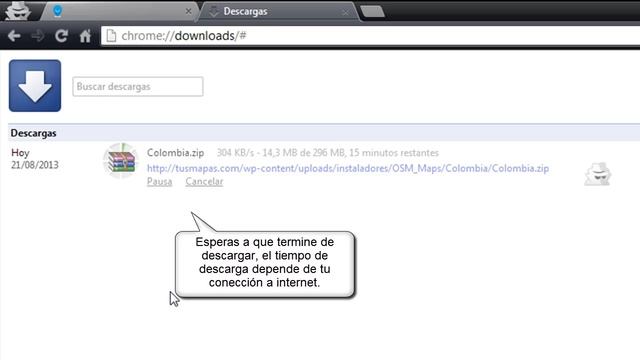Click the 21/08/2013 date text
This screenshot has height=360, width=640.
click(35, 165)
